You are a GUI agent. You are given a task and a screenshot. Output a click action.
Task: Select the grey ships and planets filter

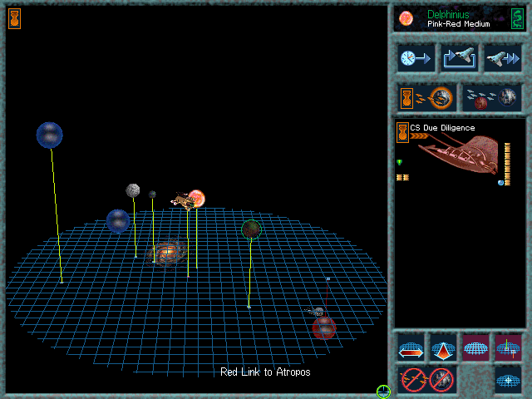(492, 98)
